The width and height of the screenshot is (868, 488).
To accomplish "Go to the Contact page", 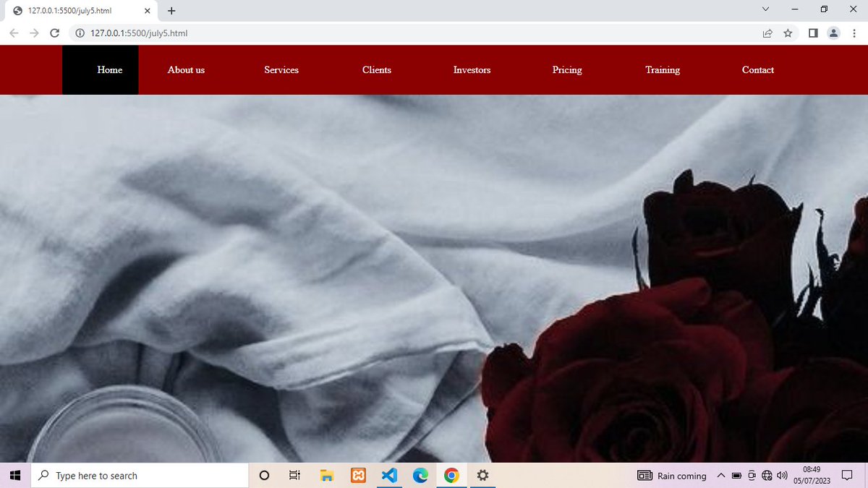I will 758,70.
